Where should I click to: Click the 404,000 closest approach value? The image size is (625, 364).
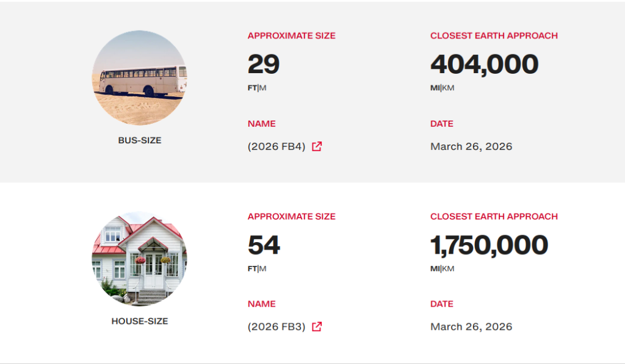point(484,64)
